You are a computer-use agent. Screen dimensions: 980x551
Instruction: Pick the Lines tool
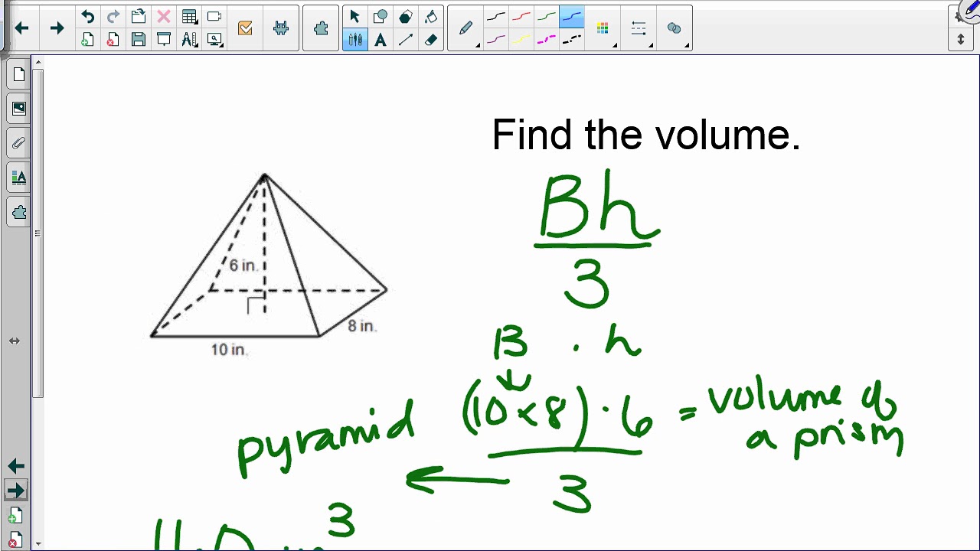405,40
